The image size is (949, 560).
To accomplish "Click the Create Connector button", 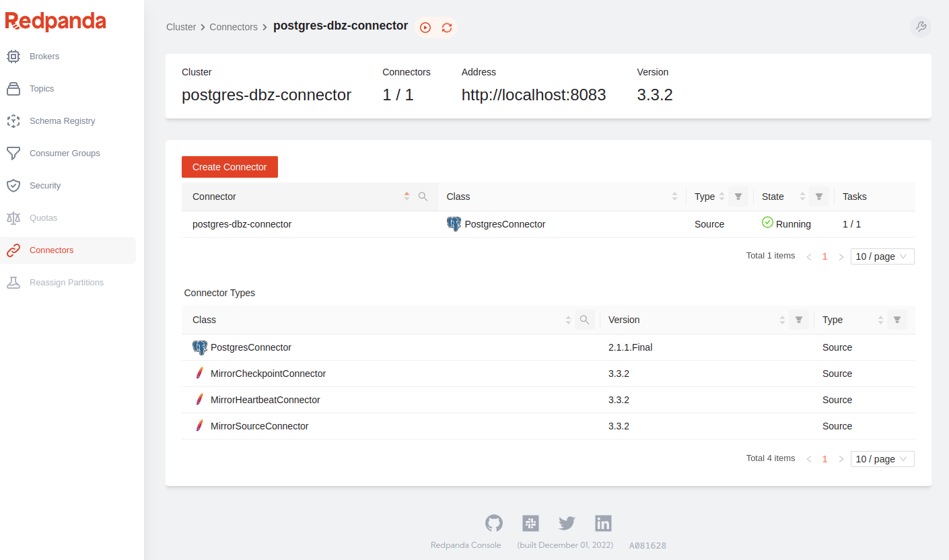I will click(230, 167).
